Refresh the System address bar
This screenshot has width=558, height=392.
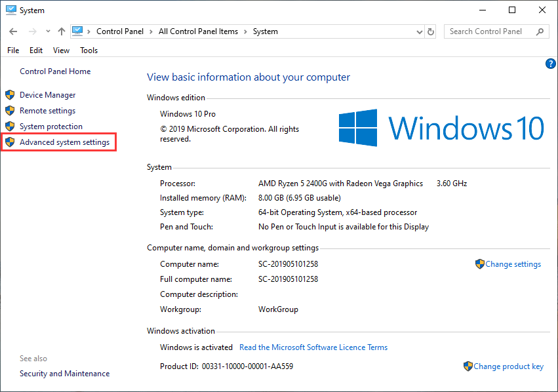[431, 31]
